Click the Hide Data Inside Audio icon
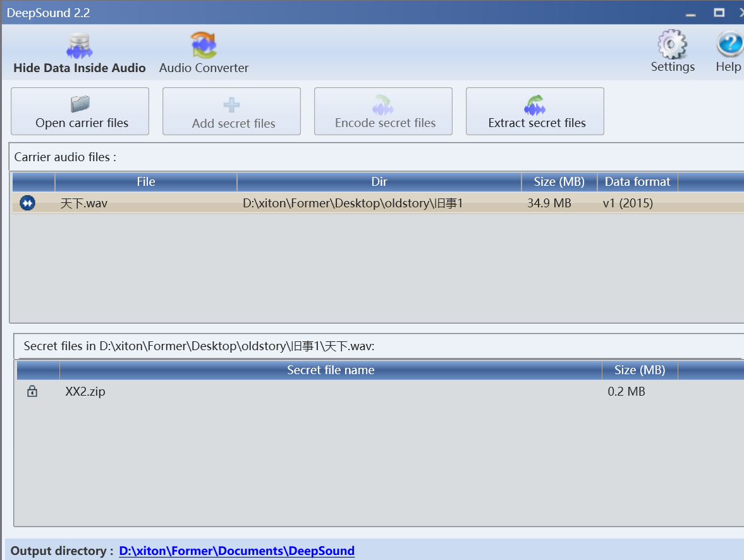 (x=79, y=47)
